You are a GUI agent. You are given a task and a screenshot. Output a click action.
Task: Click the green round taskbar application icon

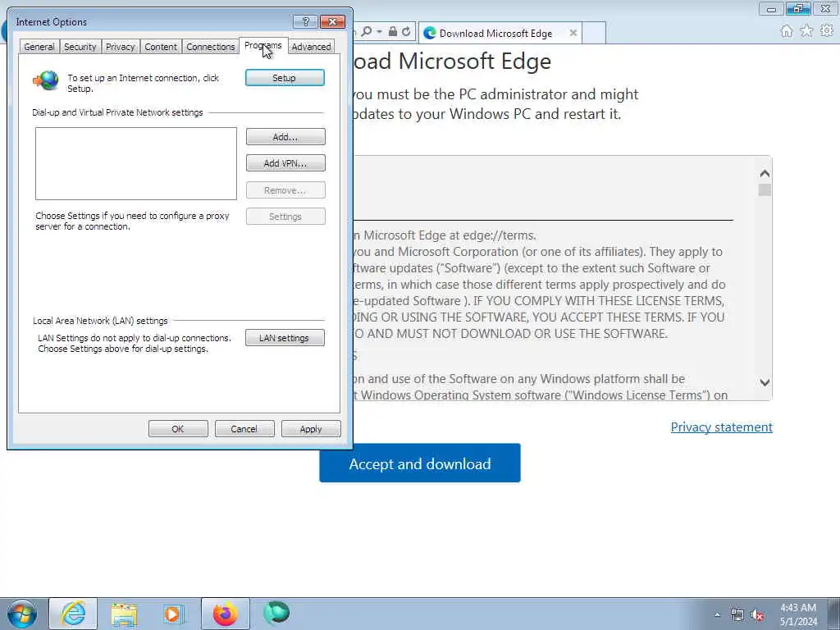click(276, 613)
